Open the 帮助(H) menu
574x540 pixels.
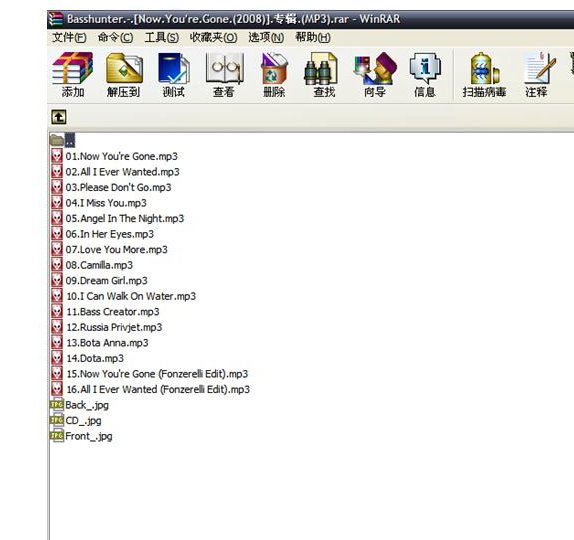coord(313,37)
